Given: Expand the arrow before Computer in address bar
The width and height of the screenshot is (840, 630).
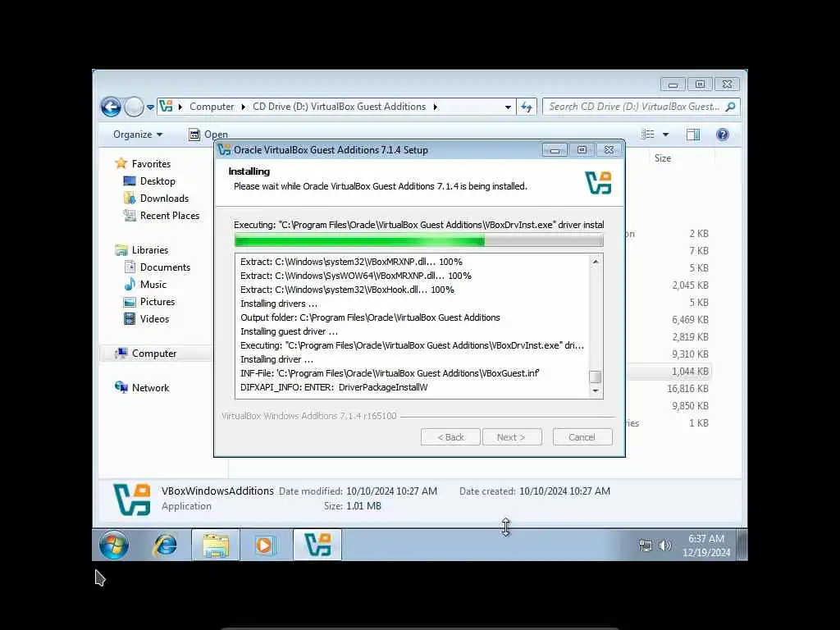Looking at the screenshot, I should tap(180, 107).
